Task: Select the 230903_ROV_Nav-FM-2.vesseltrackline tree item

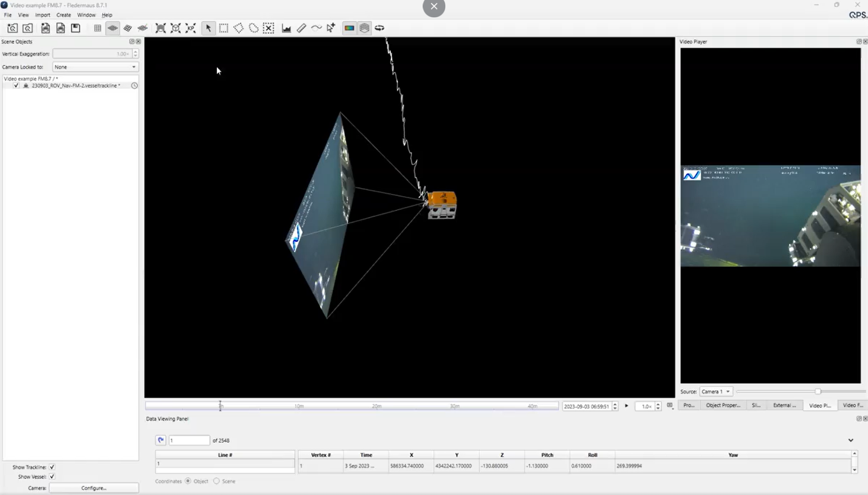Action: 76,85
